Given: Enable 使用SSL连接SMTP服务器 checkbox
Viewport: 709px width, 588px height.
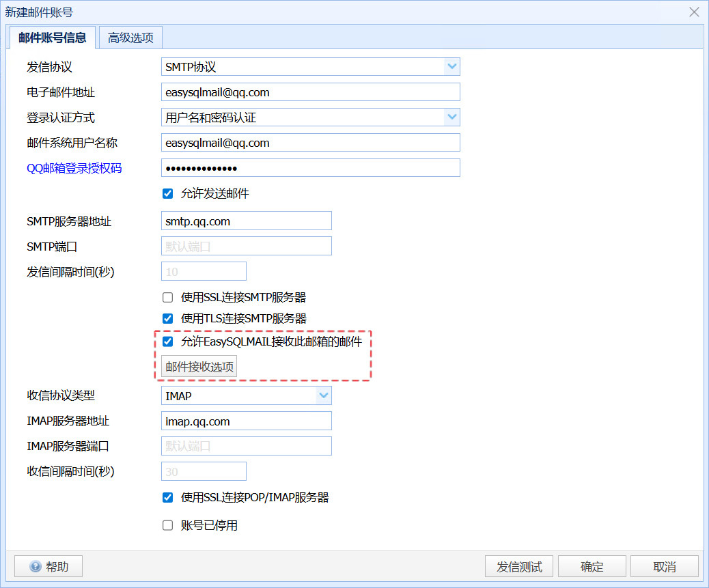Looking at the screenshot, I should coord(167,297).
